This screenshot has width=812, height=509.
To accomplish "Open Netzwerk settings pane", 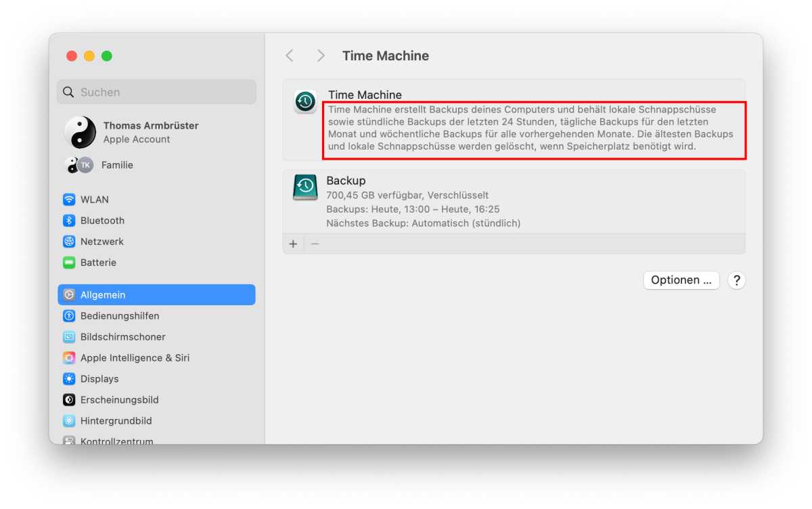I will point(156,242).
